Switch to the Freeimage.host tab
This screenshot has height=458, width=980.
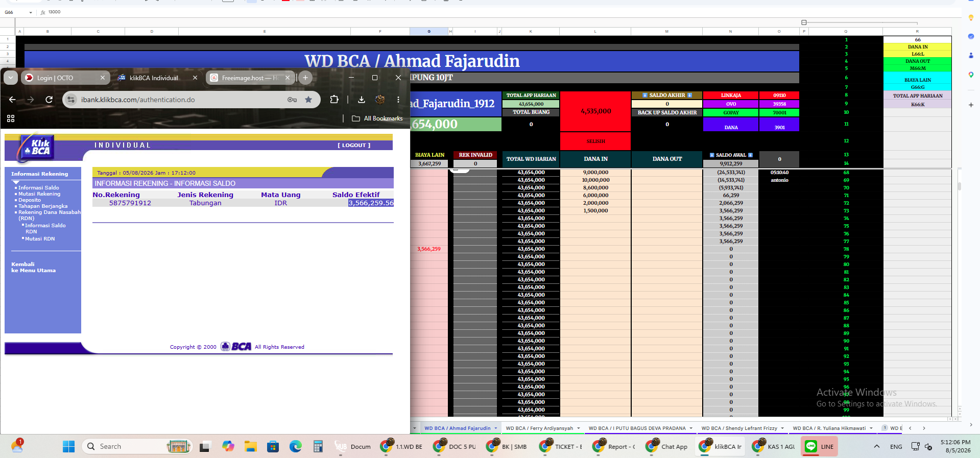pyautogui.click(x=250, y=78)
